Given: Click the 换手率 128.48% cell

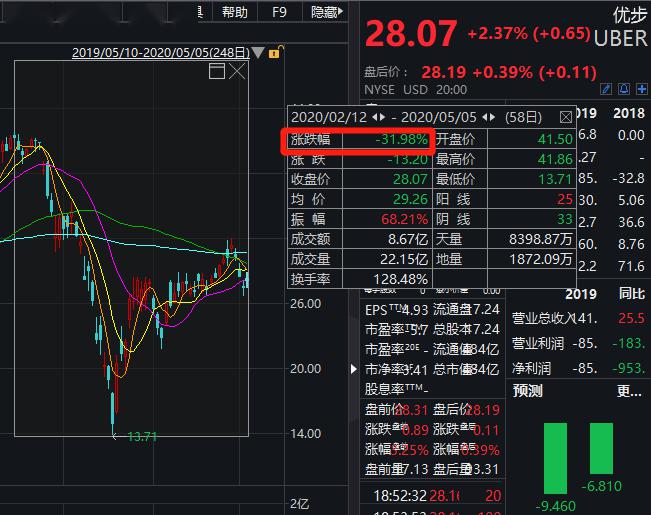Looking at the screenshot, I should click(360, 279).
